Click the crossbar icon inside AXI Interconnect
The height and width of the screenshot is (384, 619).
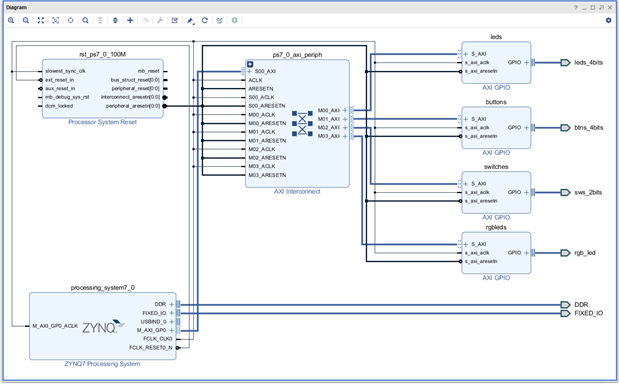point(302,124)
